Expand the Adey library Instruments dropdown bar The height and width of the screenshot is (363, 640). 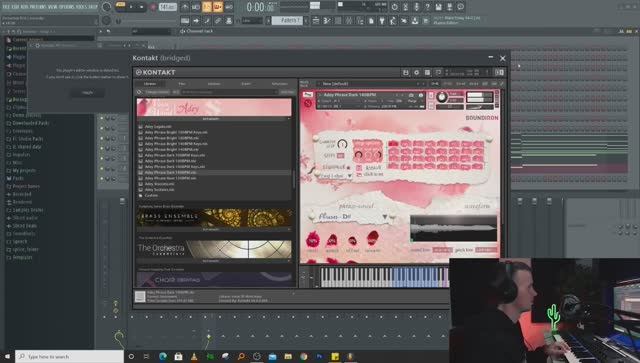tap(214, 118)
